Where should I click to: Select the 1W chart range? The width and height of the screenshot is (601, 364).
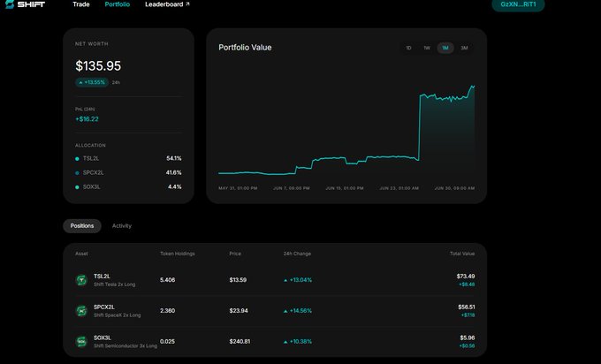(427, 48)
